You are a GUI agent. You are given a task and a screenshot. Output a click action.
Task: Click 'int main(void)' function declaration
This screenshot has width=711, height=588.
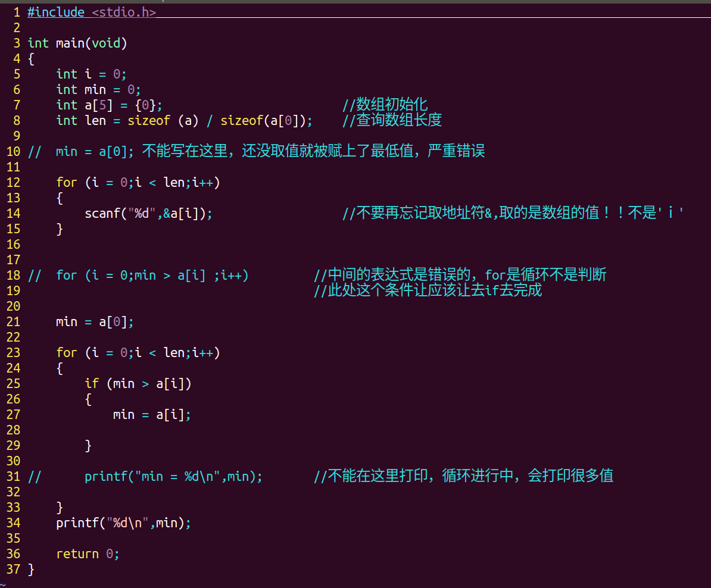(x=77, y=43)
